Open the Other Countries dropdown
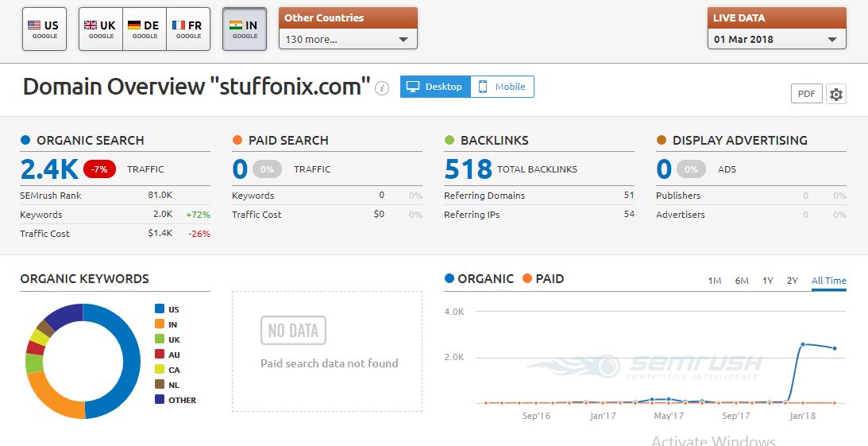 pos(348,39)
